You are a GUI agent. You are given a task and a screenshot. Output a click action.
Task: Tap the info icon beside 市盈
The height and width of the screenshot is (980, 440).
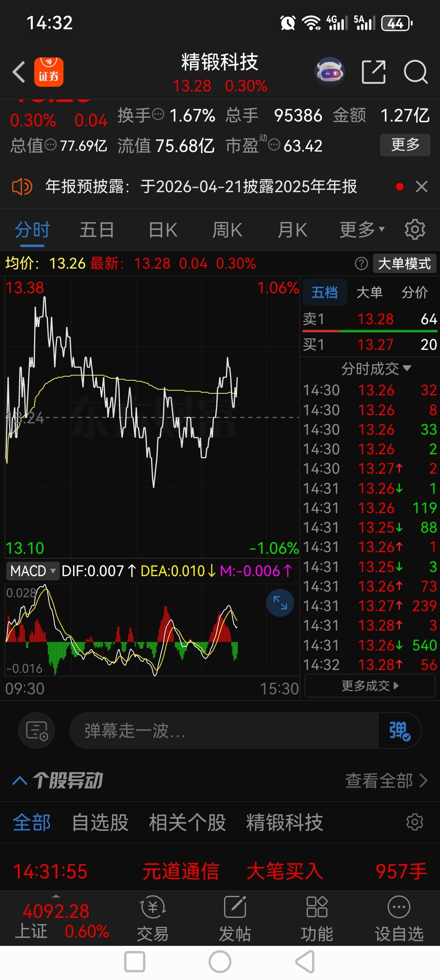pos(274,145)
